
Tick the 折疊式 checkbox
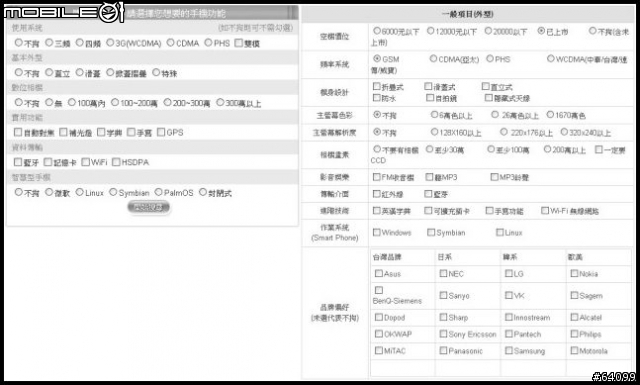(x=377, y=87)
